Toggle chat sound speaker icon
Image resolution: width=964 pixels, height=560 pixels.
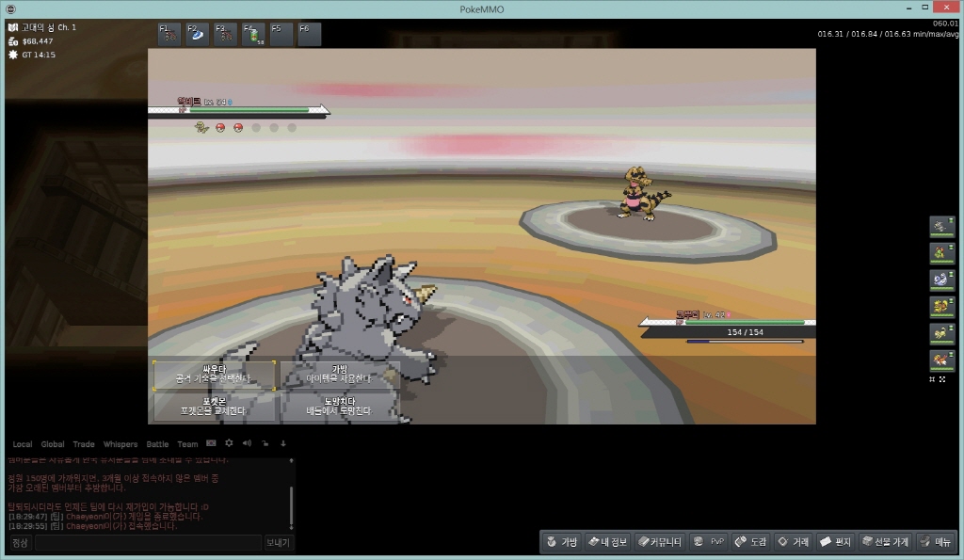[x=247, y=443]
